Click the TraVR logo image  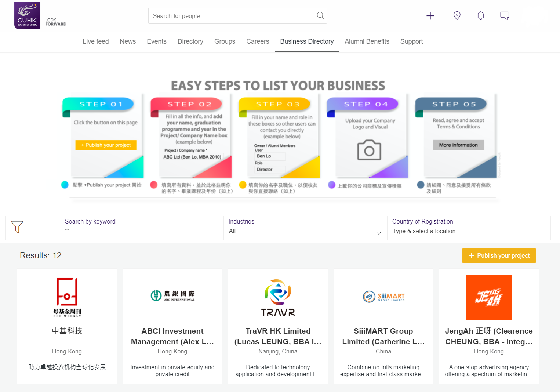click(x=278, y=298)
